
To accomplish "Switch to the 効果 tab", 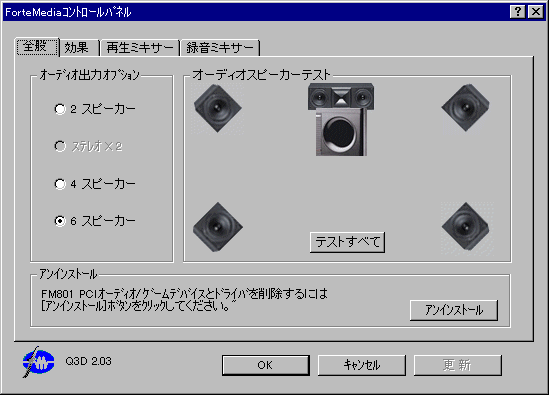I will click(79, 48).
